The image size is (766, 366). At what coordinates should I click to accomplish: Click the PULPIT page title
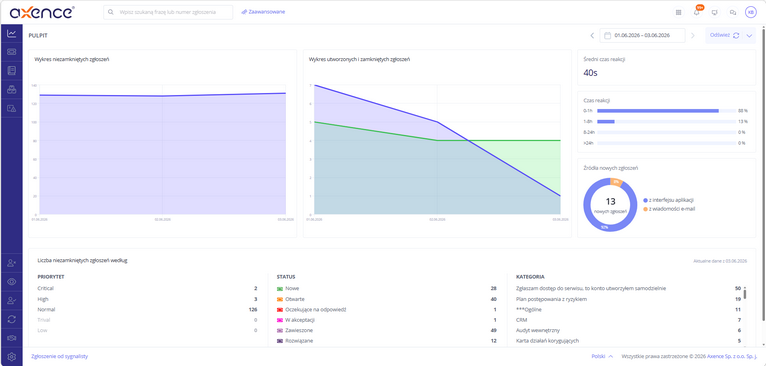point(38,36)
